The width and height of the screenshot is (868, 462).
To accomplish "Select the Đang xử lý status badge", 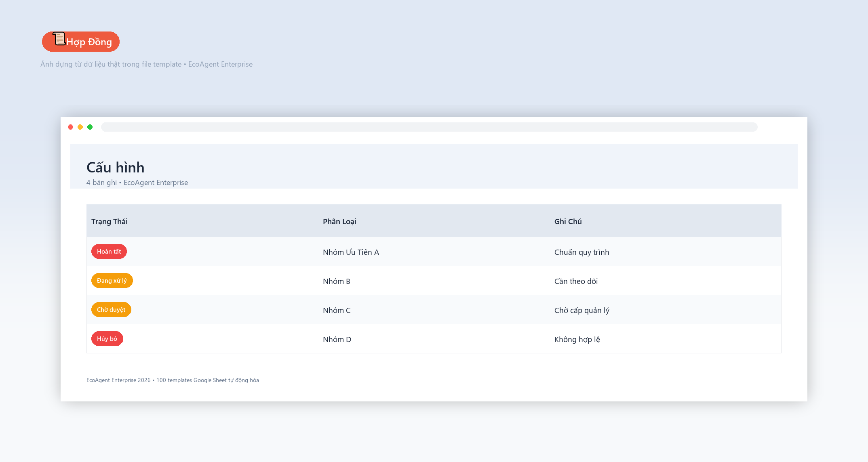I will pyautogui.click(x=112, y=281).
